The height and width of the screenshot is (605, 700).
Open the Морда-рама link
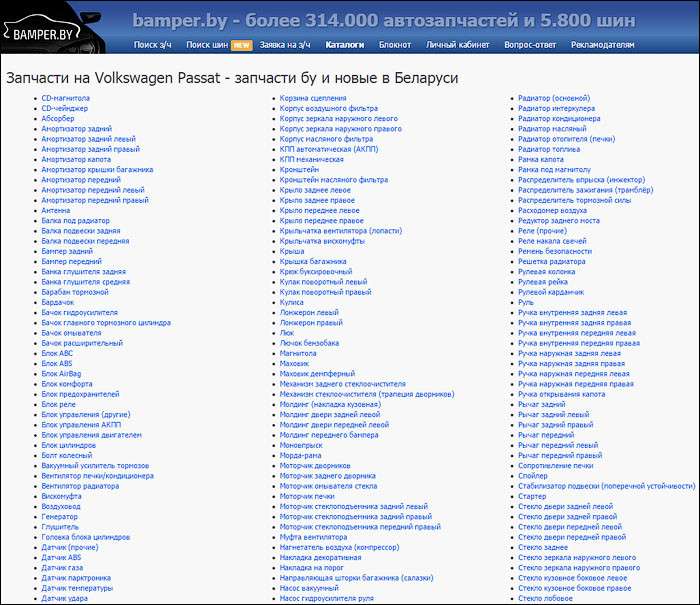coord(300,455)
